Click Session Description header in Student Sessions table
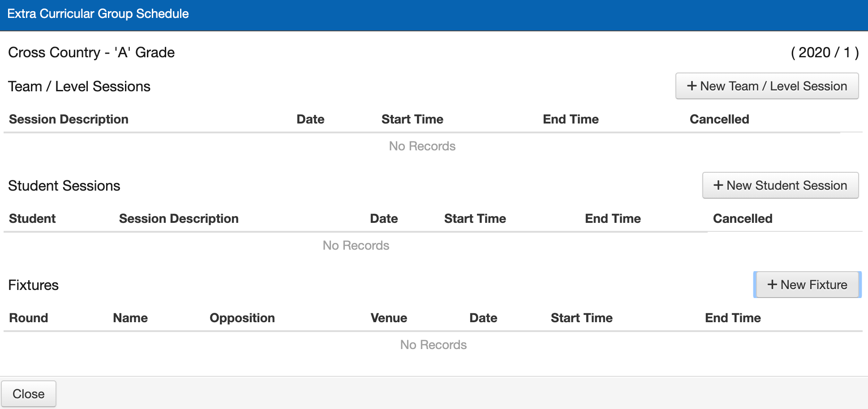The height and width of the screenshot is (409, 868). click(x=179, y=218)
